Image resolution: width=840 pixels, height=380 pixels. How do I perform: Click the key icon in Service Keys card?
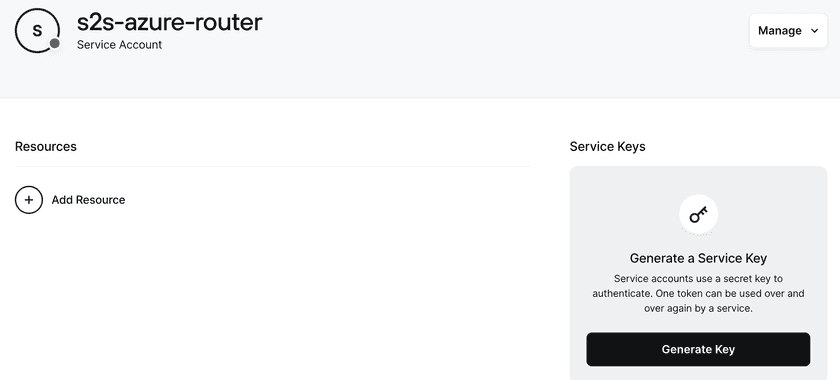[x=698, y=215]
